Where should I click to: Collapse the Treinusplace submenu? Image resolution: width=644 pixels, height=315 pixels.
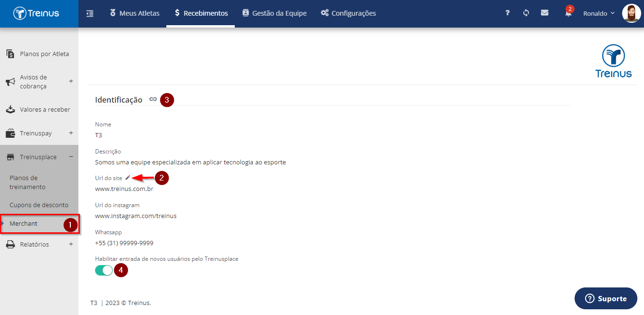click(x=71, y=156)
